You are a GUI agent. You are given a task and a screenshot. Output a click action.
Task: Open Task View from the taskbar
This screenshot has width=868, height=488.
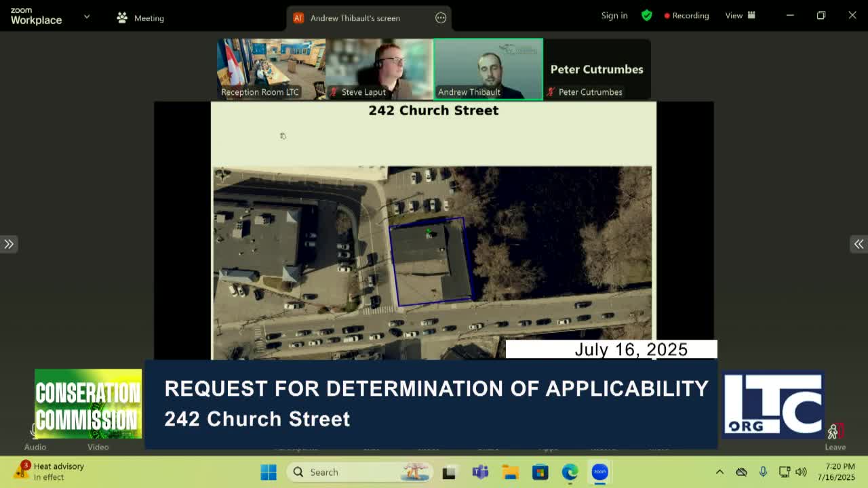click(x=449, y=472)
